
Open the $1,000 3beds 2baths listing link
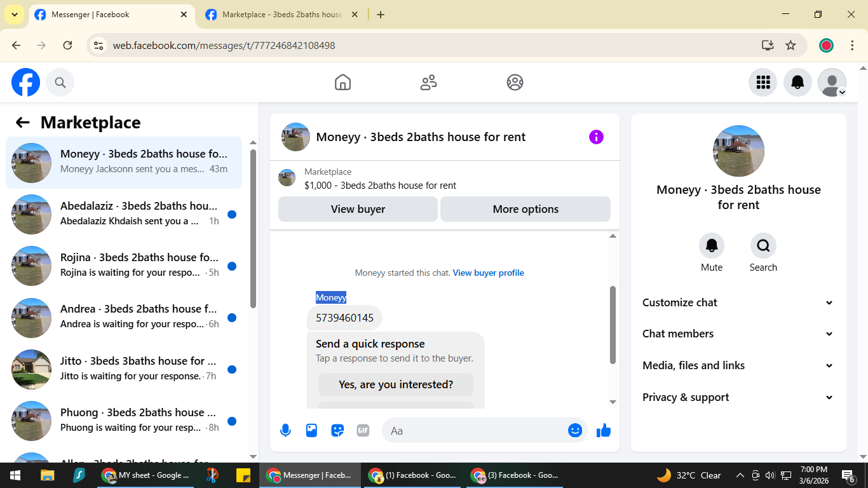(x=380, y=186)
